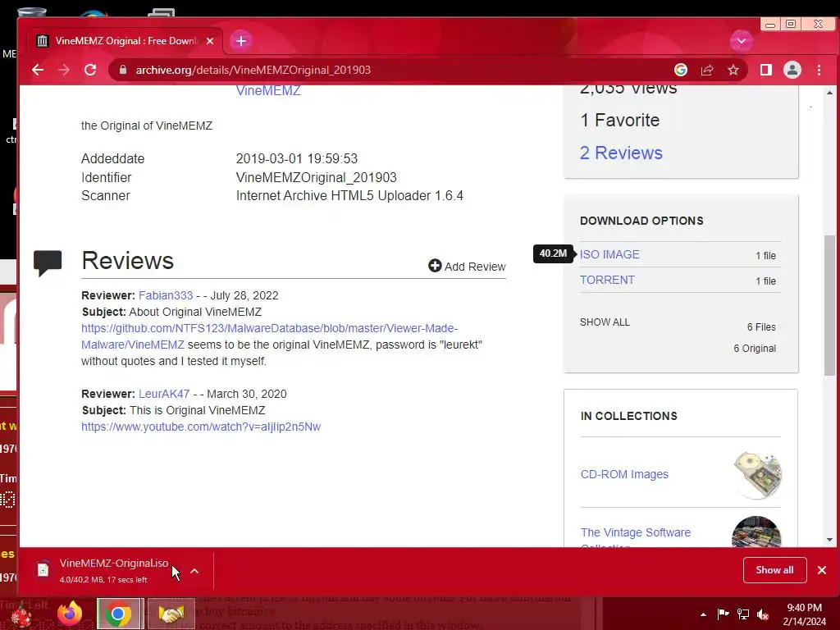Click the Add Review button
Screen dimensions: 840x630
click(x=467, y=267)
